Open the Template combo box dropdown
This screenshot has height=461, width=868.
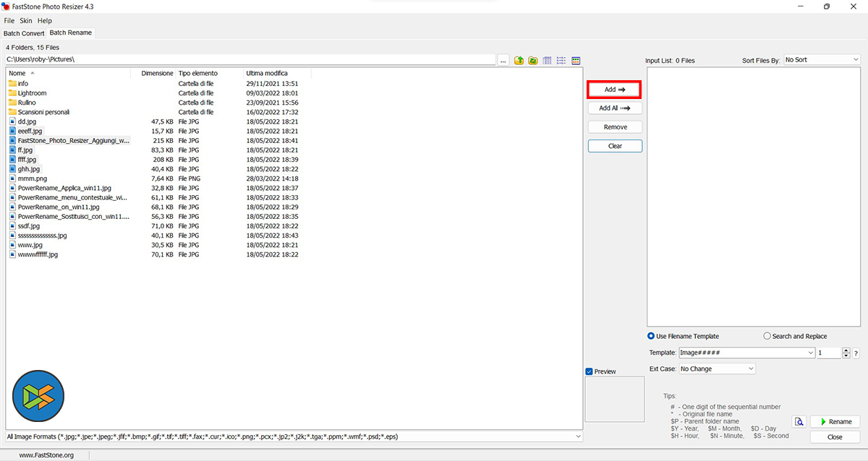(811, 353)
